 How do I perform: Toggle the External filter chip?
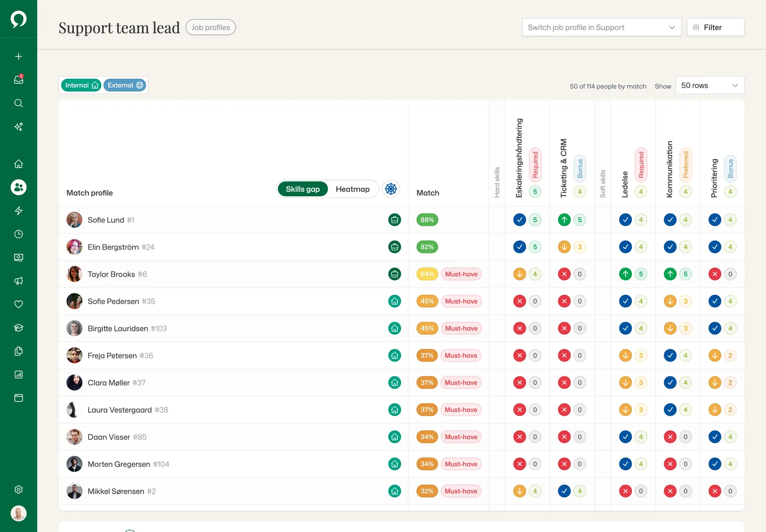[x=125, y=85]
